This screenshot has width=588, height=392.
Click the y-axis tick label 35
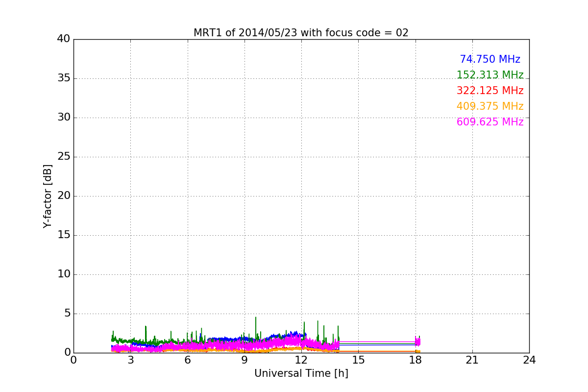(64, 78)
